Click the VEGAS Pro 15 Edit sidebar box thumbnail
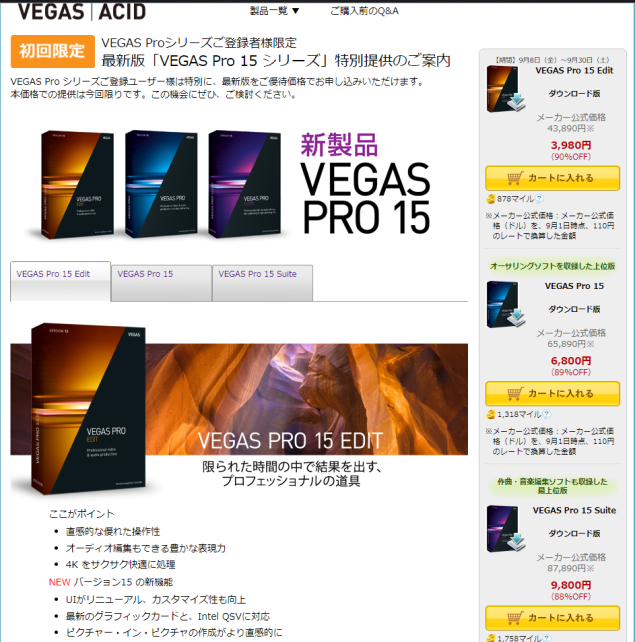The image size is (635, 642). [x=506, y=88]
